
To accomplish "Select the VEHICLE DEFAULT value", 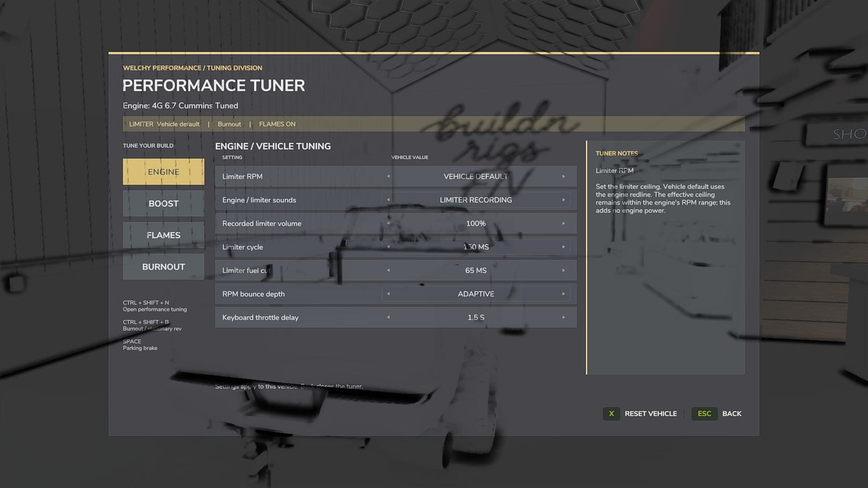I will click(x=476, y=176).
